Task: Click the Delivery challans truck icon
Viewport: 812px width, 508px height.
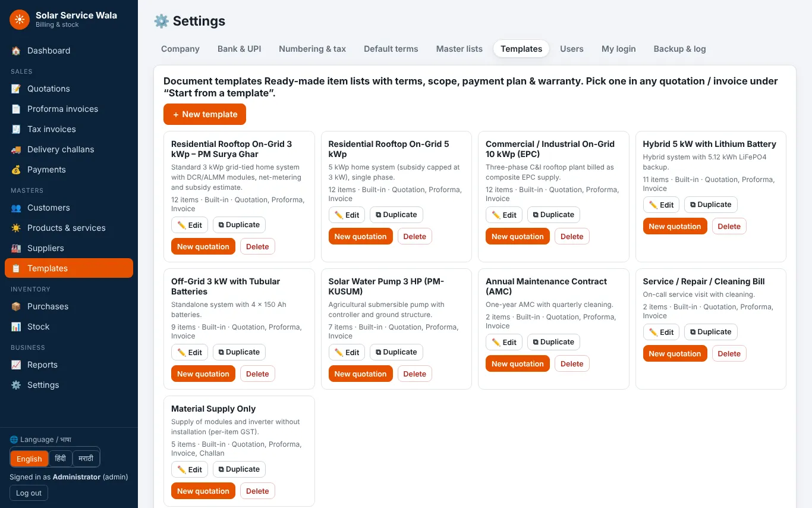Action: (16, 149)
